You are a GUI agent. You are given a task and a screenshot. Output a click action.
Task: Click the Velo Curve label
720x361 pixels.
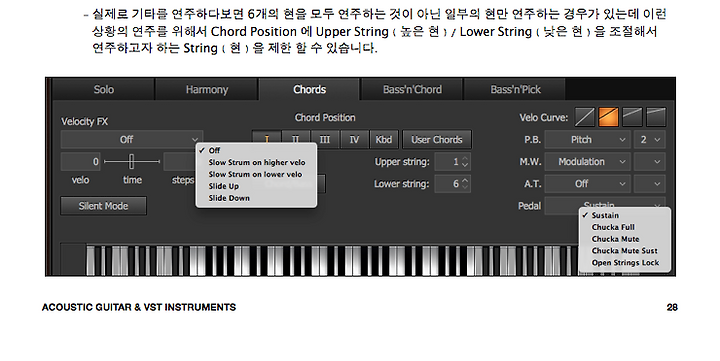click(x=544, y=118)
